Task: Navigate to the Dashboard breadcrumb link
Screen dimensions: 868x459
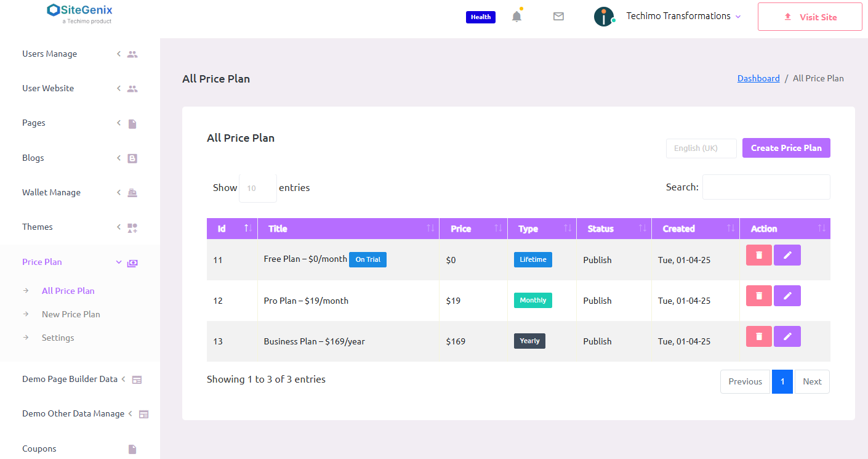Action: (758, 78)
